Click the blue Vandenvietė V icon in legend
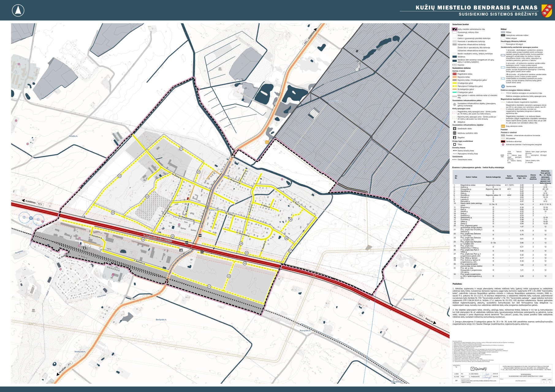 [x=503, y=86]
